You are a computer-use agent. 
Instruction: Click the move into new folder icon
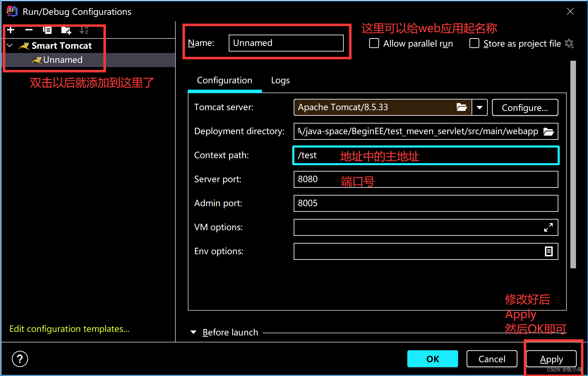pyautogui.click(x=66, y=30)
